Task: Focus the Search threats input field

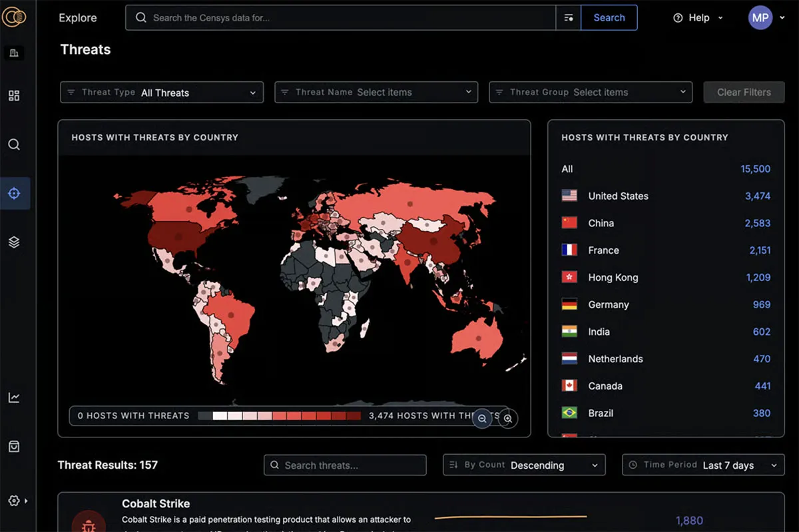Action: click(345, 465)
